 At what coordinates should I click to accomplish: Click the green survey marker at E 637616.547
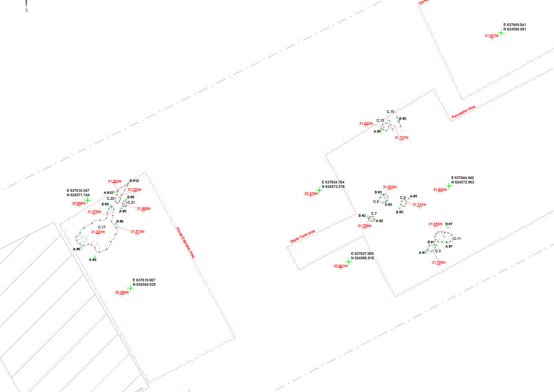coord(87,200)
